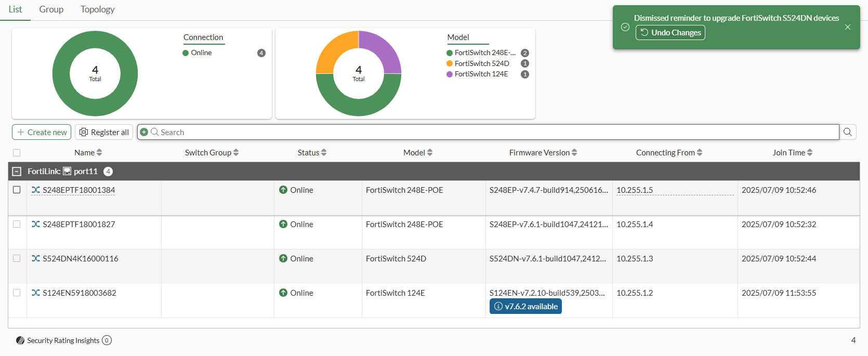868x356 pixels.
Task: Click the switch icon beside S248EPTF18001384
Action: pos(36,190)
